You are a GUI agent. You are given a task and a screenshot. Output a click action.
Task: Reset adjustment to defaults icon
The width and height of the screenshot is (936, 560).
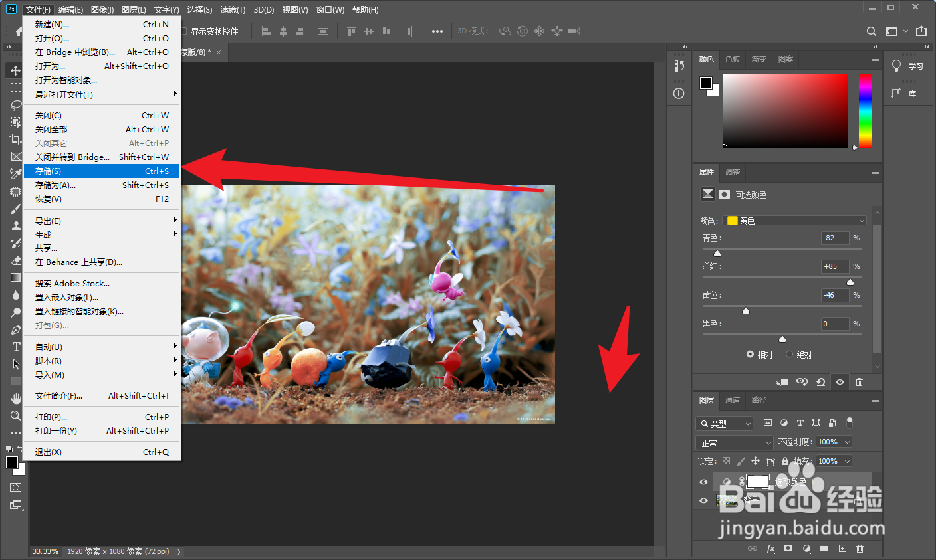(821, 382)
